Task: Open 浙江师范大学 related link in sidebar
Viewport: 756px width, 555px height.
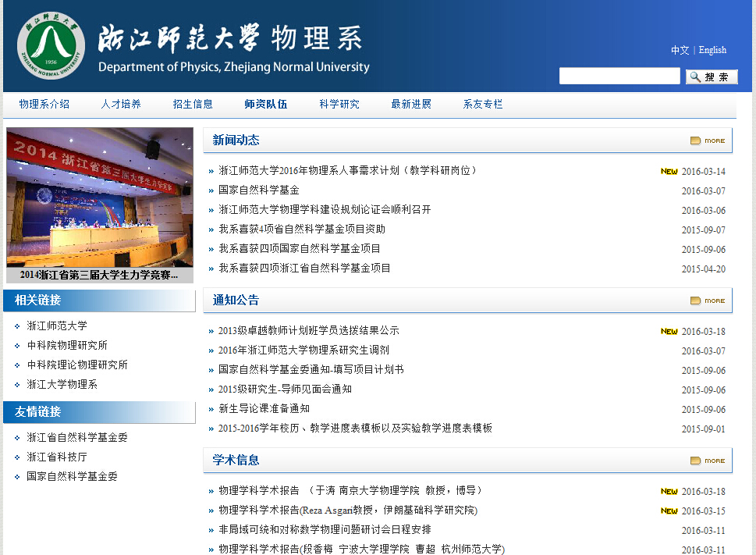Action: [x=57, y=326]
